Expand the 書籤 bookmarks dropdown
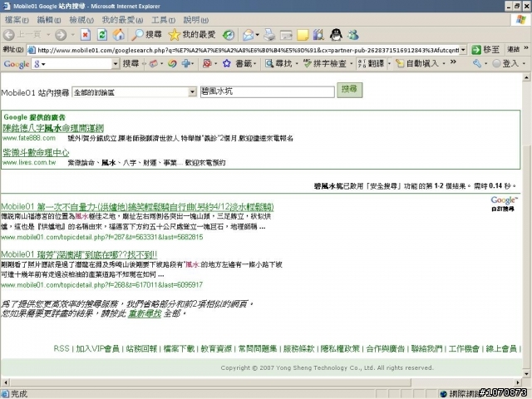The image size is (532, 399). pos(255,63)
